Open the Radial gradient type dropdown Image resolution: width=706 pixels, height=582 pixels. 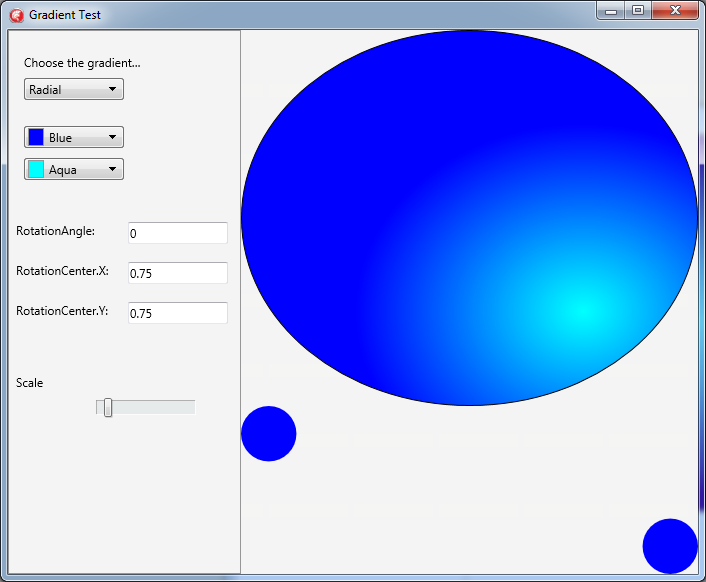click(x=74, y=89)
